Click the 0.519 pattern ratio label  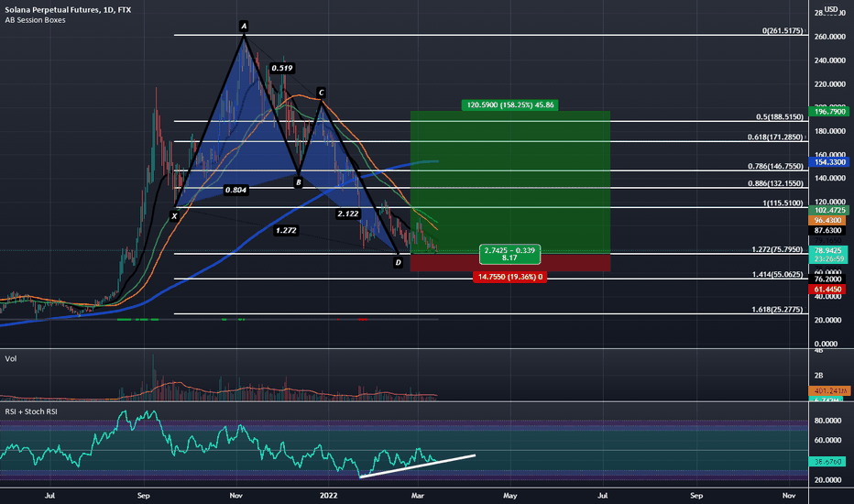coord(282,68)
